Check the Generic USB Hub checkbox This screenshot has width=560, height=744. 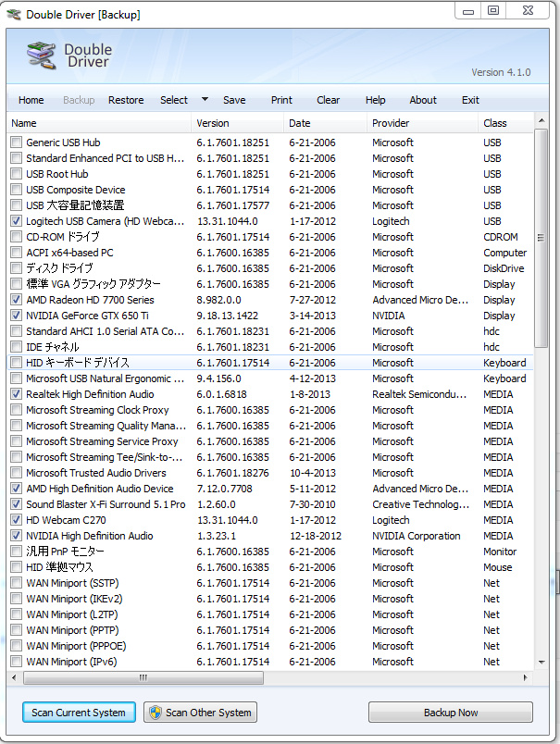coord(16,143)
